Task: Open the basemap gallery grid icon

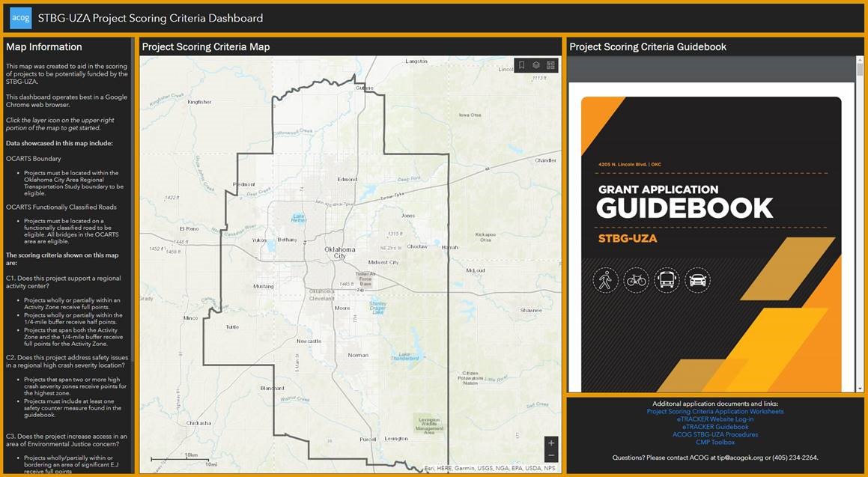Action: pyautogui.click(x=550, y=65)
